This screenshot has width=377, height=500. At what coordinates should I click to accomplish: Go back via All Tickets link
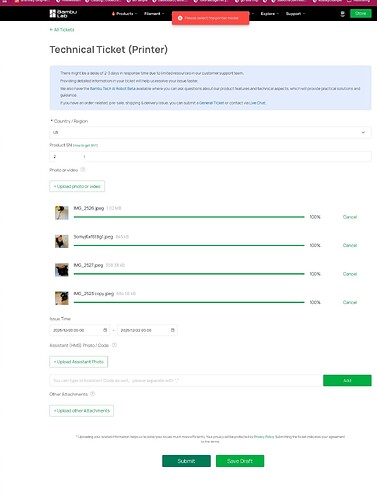[x=62, y=30]
